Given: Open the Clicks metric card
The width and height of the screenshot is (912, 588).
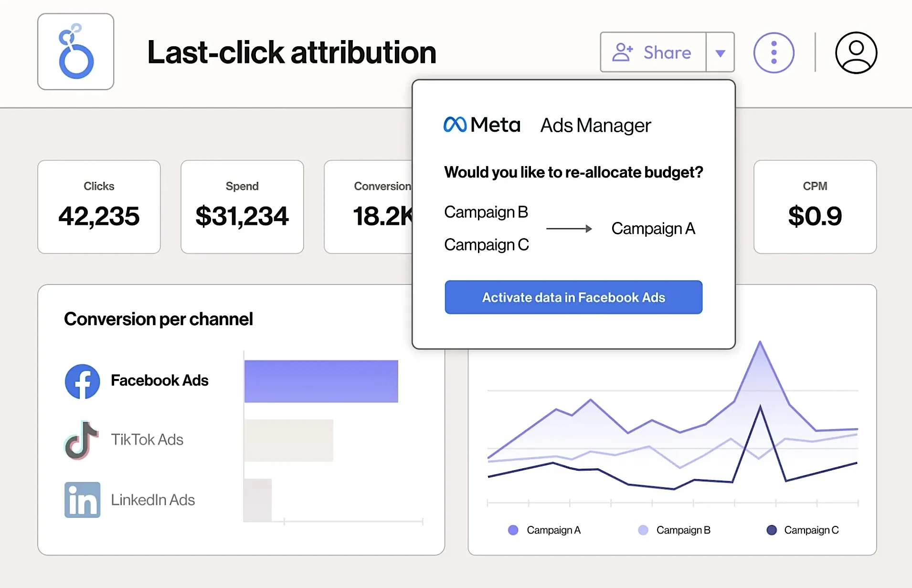Looking at the screenshot, I should click(x=99, y=207).
